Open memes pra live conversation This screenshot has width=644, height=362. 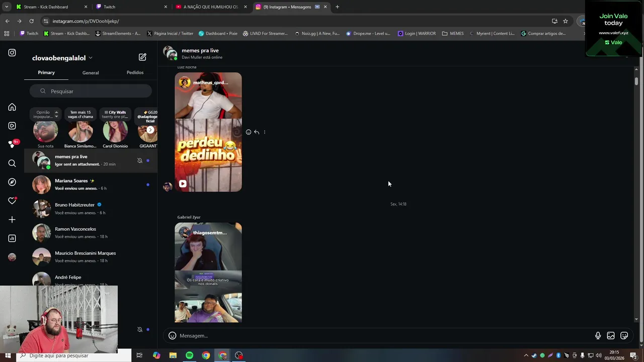[91, 160]
